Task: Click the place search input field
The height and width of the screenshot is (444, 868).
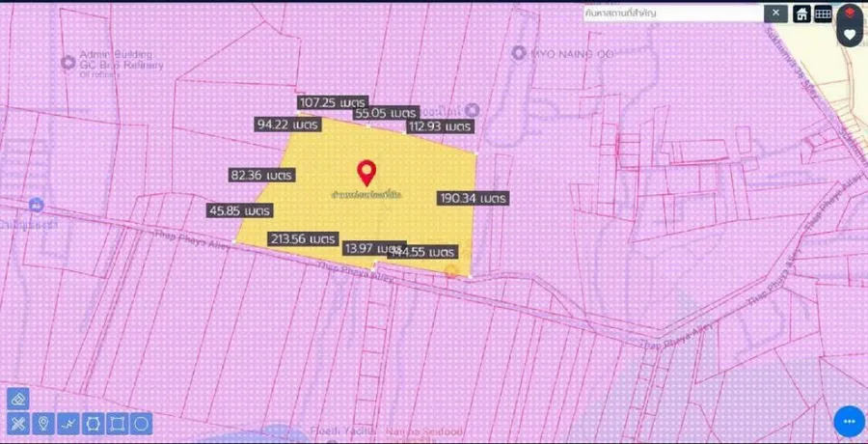Action: (672, 14)
